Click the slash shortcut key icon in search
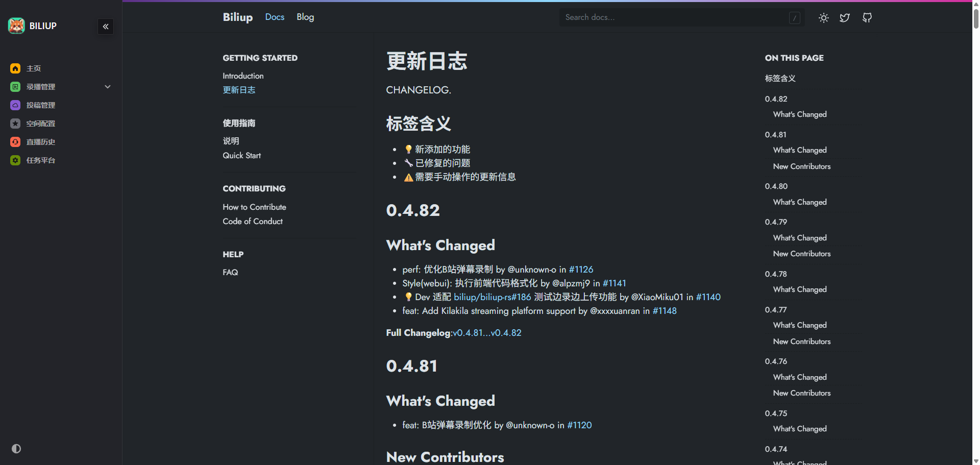The image size is (980, 465). coord(794,18)
